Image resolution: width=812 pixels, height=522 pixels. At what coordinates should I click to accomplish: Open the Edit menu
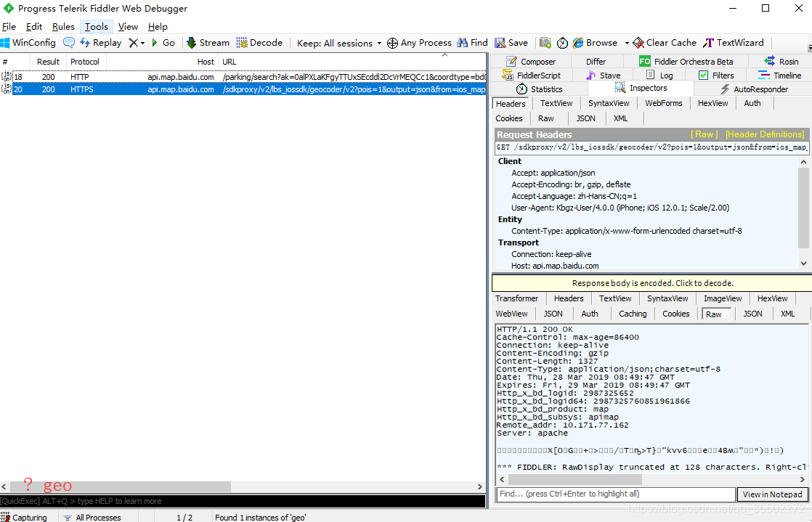click(34, 26)
